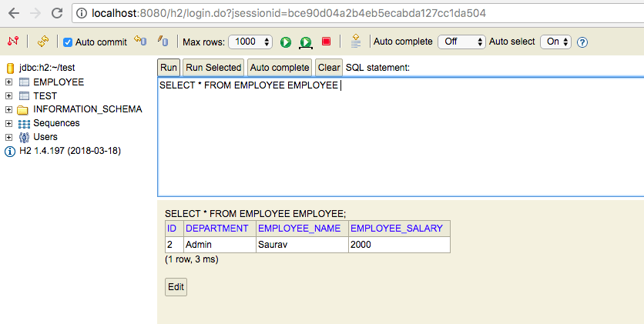This screenshot has width=644, height=324.
Task: Click the Rollback icon
Action: coord(140,41)
